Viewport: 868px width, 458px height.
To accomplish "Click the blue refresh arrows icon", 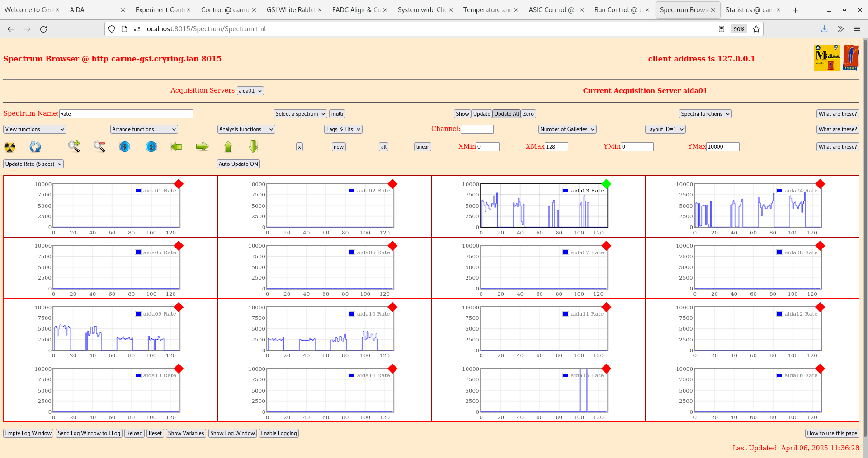I will 35,147.
